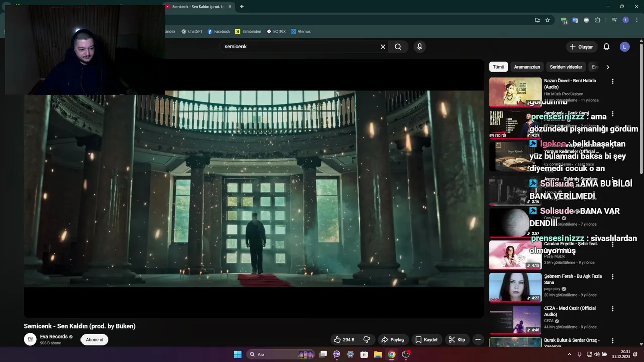Open the volume icon in system tray
This screenshot has height=362, width=644.
(597, 354)
